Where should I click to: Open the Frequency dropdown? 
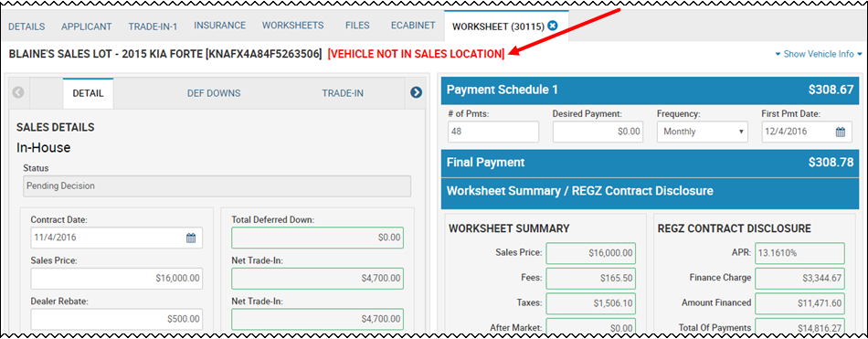tap(703, 132)
